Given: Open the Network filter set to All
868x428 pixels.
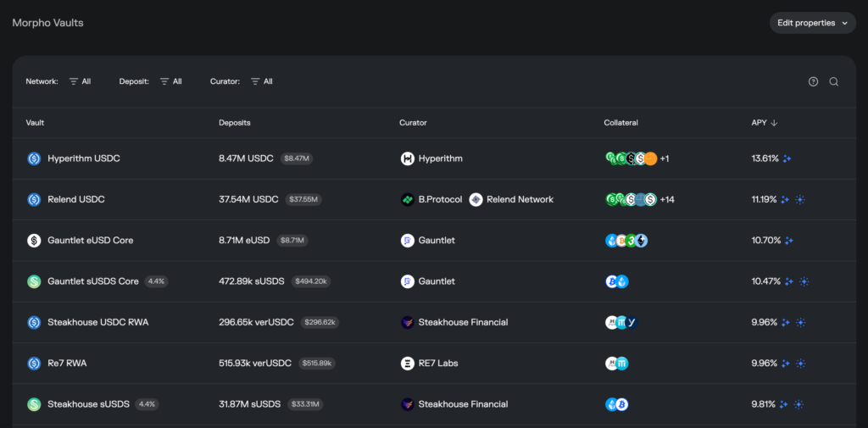Looking at the screenshot, I should coord(80,81).
